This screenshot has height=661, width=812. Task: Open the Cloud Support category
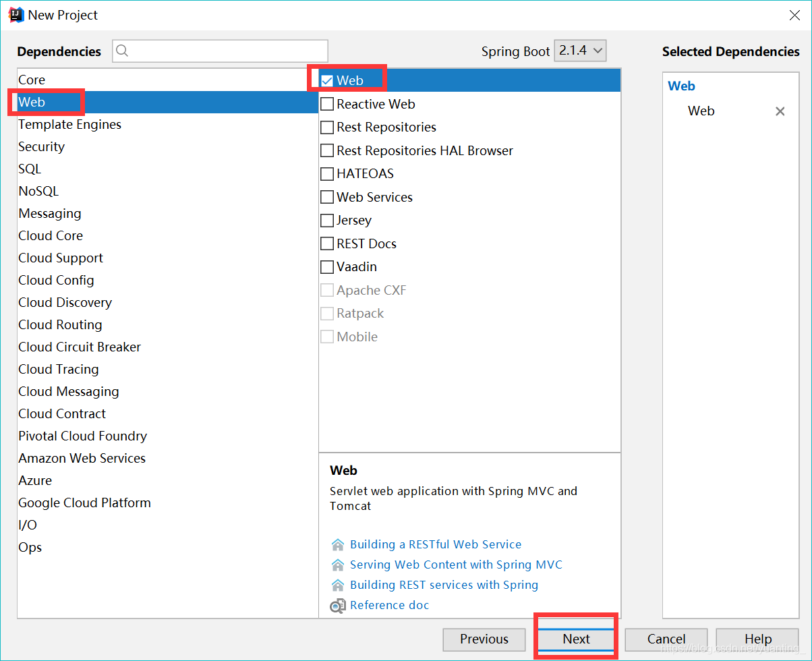[x=167, y=258]
